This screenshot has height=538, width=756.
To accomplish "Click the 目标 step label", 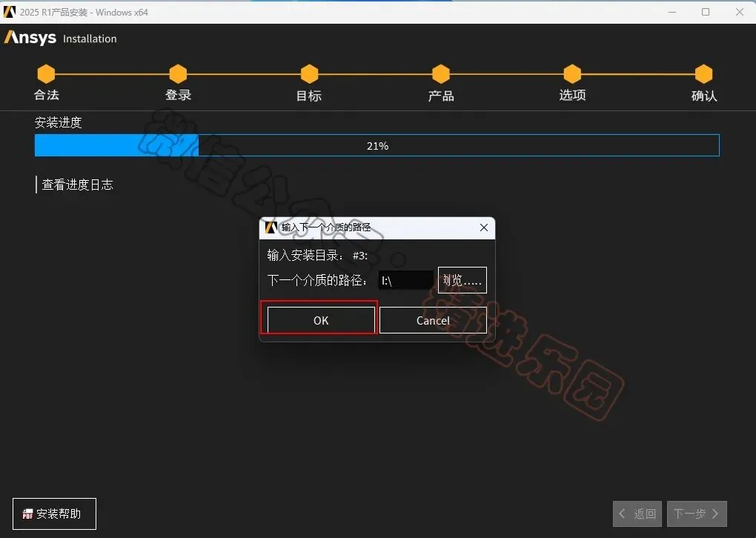I will point(309,96).
